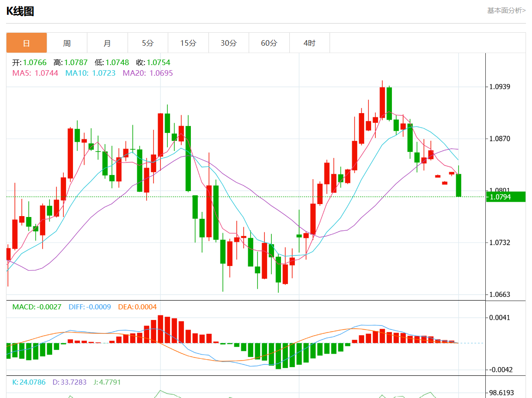The width and height of the screenshot is (532, 398).
Task: Click the 1.0939 price axis label
Action: [x=500, y=87]
